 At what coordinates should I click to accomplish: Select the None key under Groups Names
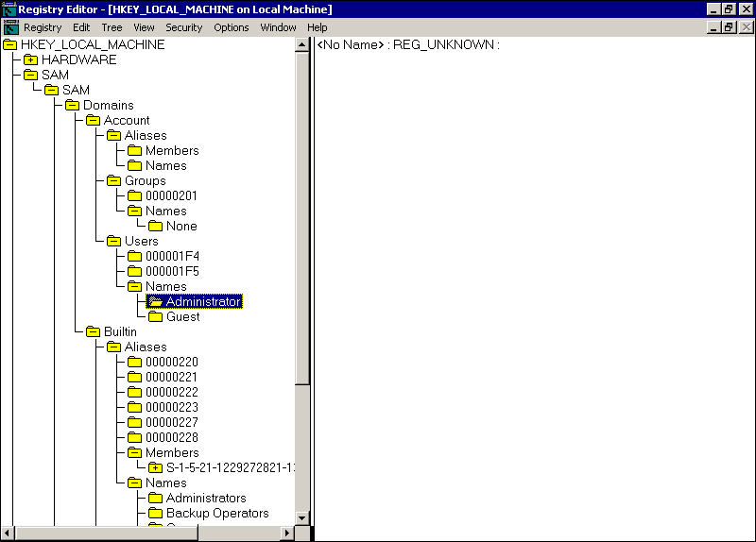pyautogui.click(x=181, y=226)
